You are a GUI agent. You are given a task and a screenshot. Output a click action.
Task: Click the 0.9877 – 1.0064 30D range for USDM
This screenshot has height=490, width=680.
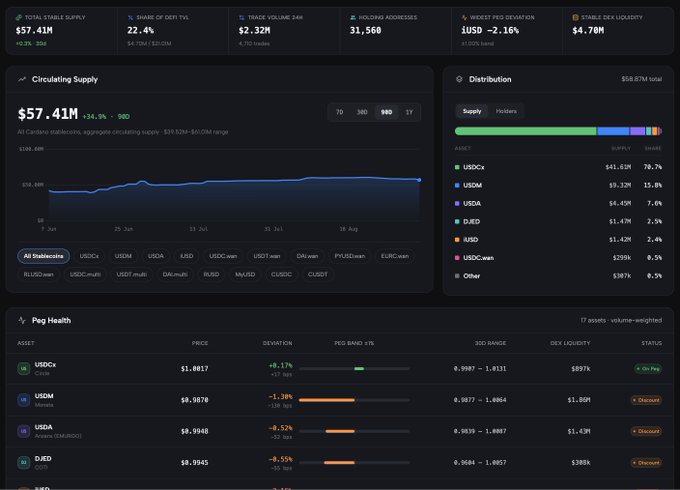coord(480,400)
